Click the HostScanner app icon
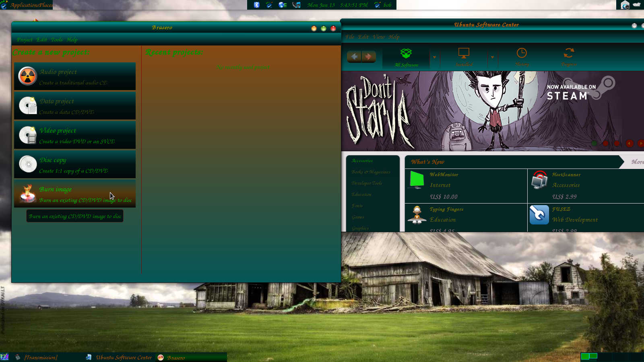 pos(539,180)
